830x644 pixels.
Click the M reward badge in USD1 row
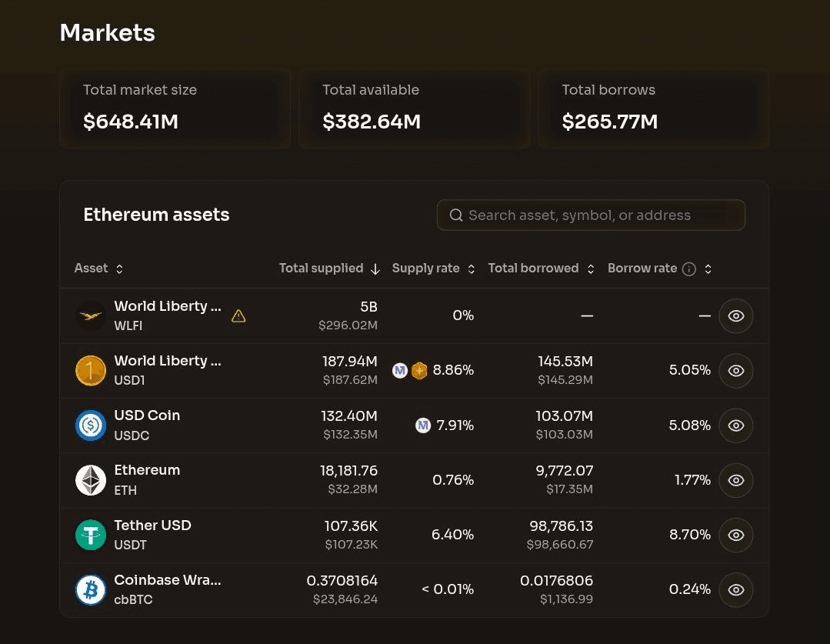point(400,371)
